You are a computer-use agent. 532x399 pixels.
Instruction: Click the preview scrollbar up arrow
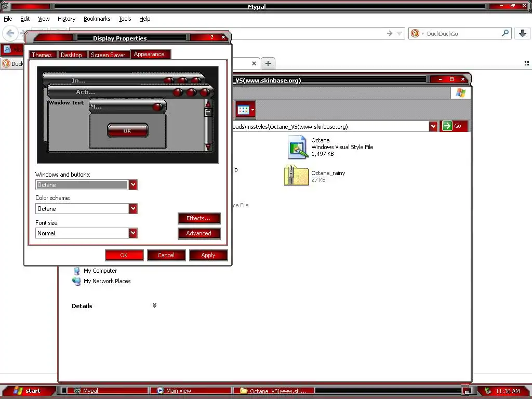(x=208, y=104)
